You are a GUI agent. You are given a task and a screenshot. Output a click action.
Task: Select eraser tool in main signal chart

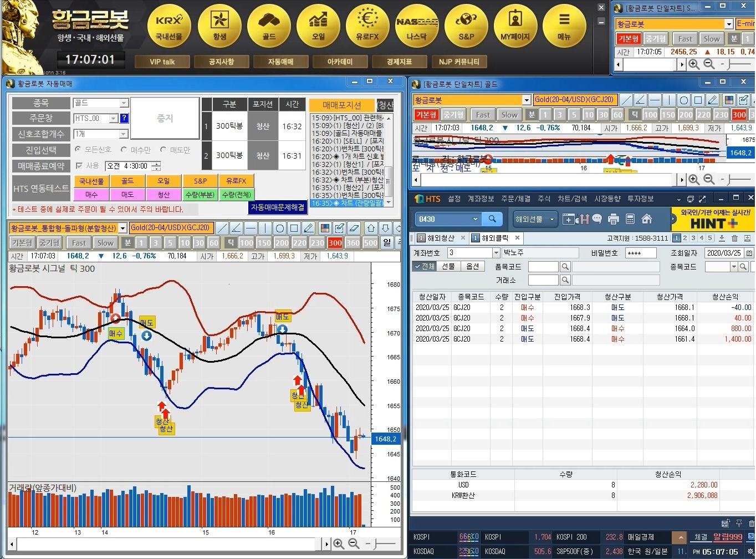tap(354, 228)
